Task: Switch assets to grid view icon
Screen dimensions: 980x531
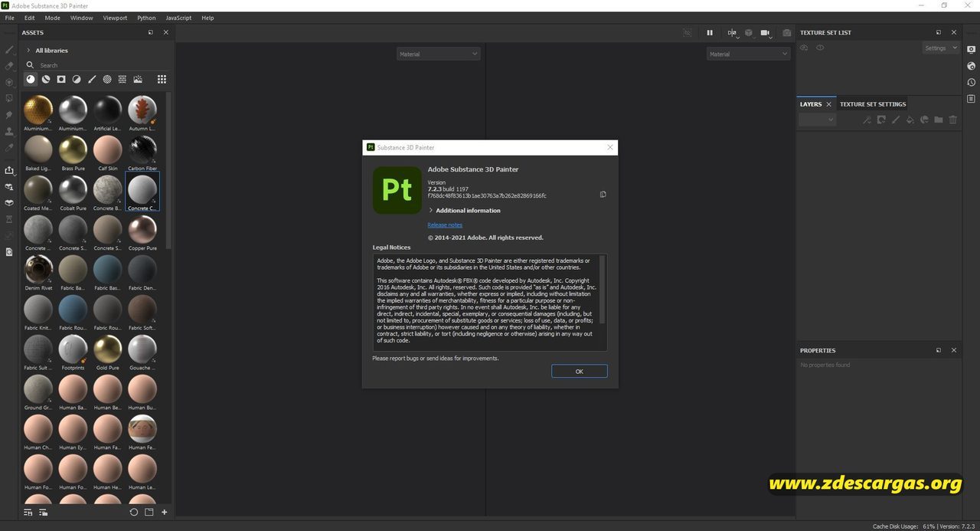Action: (162, 79)
